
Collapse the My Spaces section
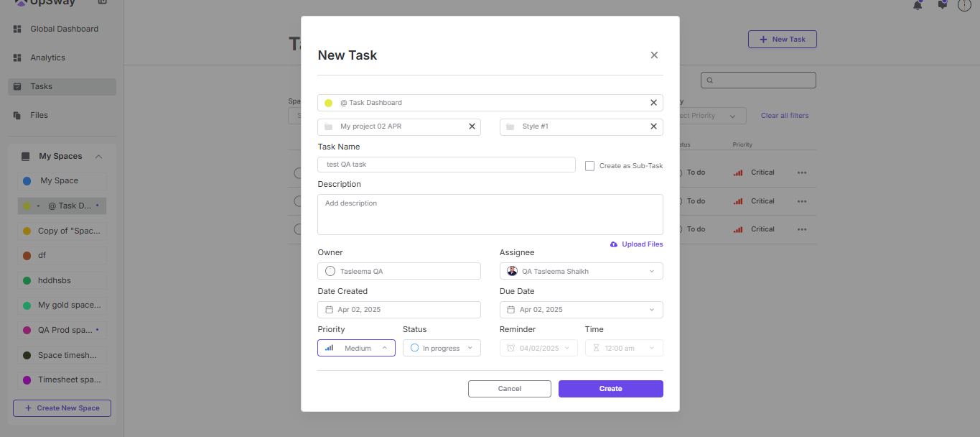coord(99,157)
